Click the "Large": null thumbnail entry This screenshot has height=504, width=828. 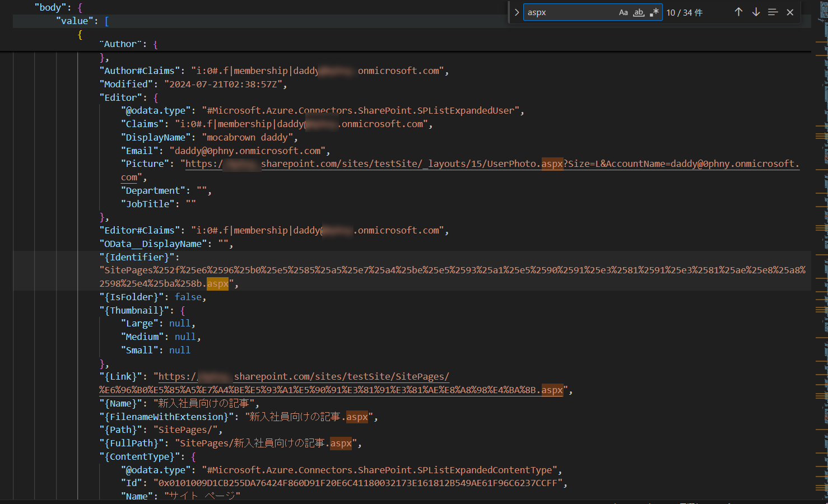click(x=158, y=324)
